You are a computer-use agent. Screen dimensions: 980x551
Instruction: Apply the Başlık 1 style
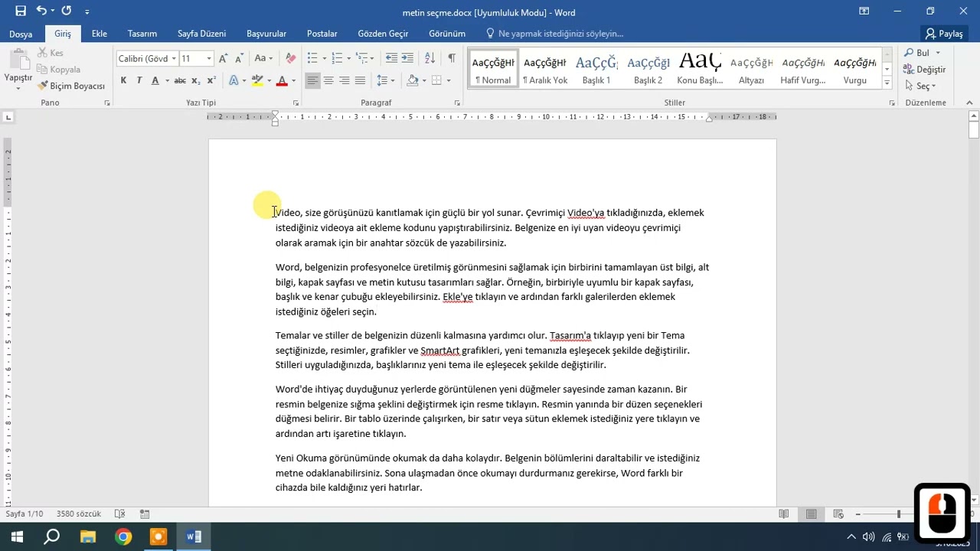[596, 69]
